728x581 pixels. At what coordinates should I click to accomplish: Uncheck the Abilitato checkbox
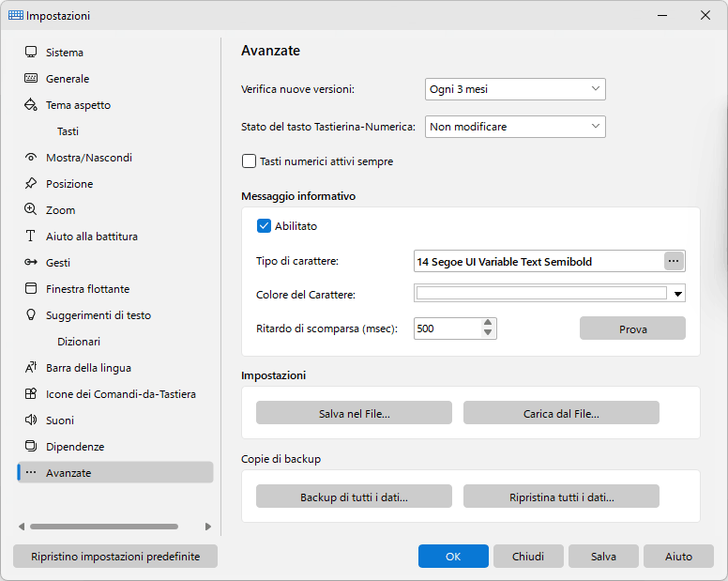click(264, 225)
